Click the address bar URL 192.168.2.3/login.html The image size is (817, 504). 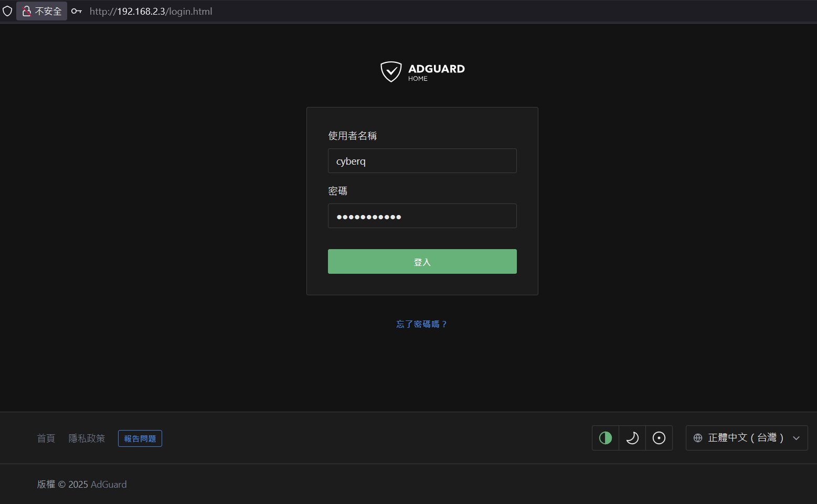[151, 11]
